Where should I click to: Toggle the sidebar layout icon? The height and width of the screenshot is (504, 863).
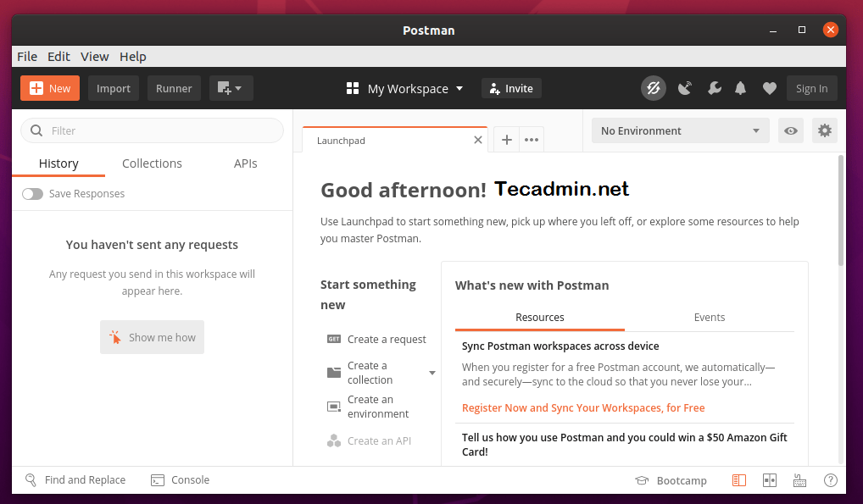739,480
